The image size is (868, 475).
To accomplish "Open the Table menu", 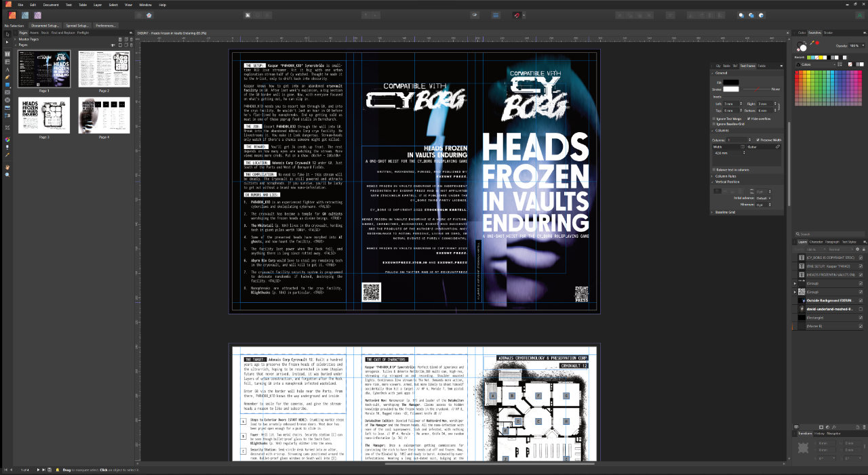I will (83, 5).
